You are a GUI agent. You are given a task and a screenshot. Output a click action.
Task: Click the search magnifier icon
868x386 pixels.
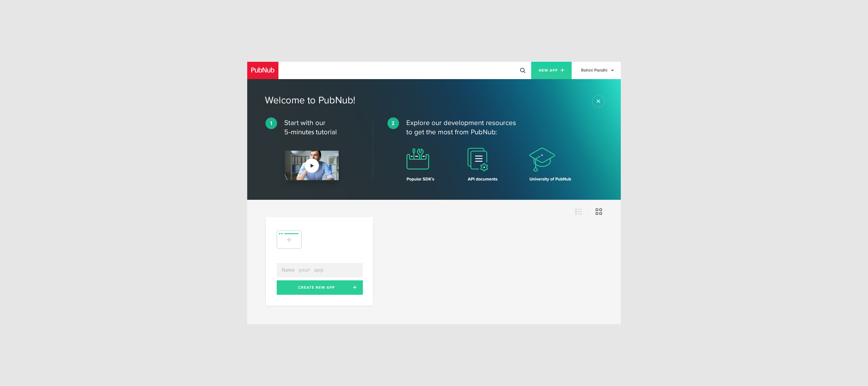[x=522, y=70]
